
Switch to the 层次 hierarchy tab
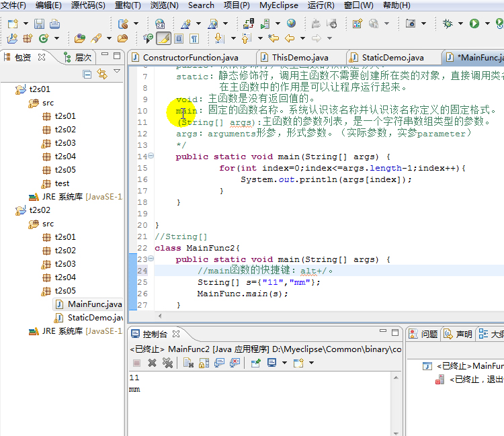coord(78,58)
